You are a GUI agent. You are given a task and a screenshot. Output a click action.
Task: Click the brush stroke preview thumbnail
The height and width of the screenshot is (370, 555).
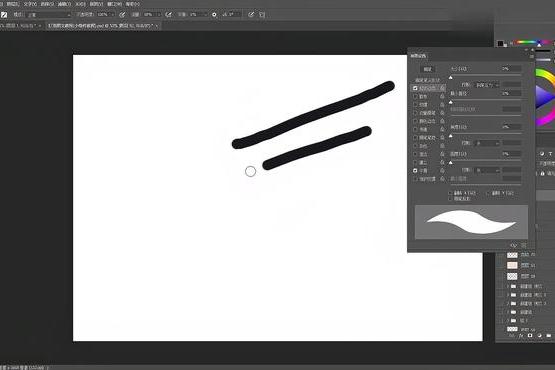coord(471,222)
